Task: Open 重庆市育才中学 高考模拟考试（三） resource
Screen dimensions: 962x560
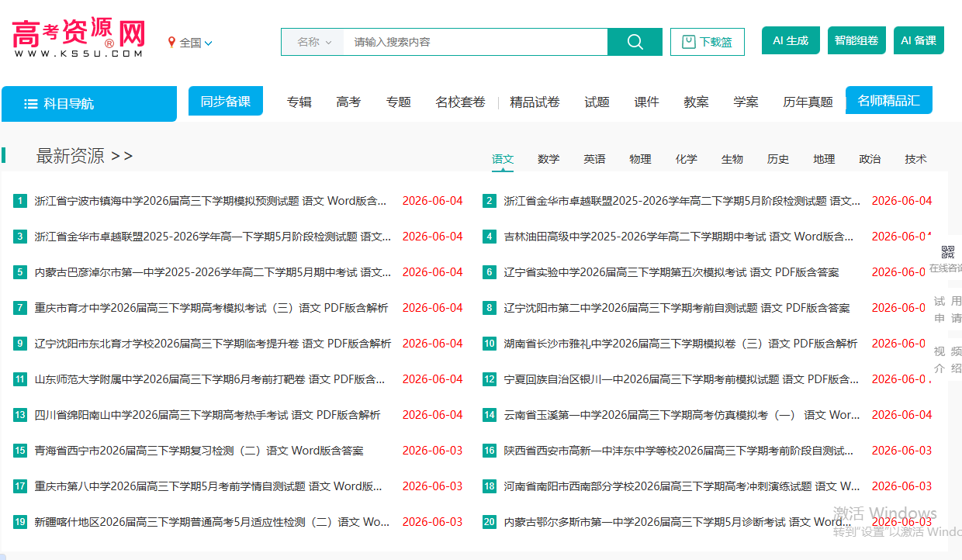Action: [x=212, y=308]
